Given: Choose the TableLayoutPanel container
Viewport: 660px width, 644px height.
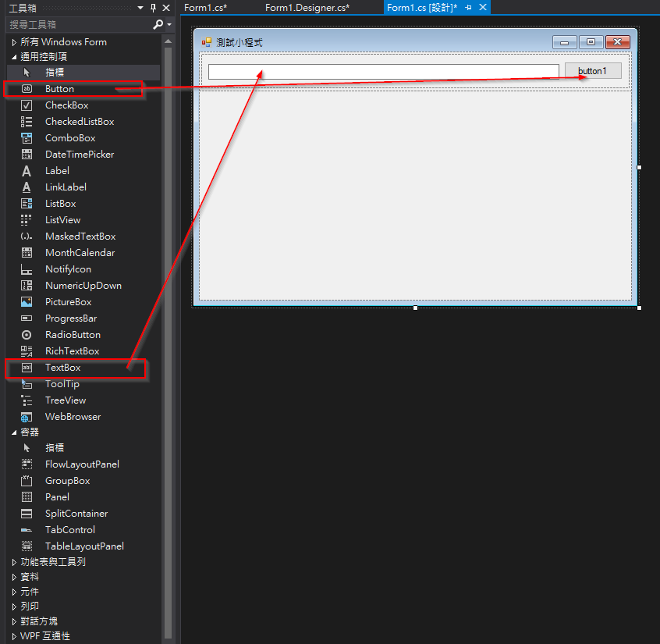Looking at the screenshot, I should point(84,546).
